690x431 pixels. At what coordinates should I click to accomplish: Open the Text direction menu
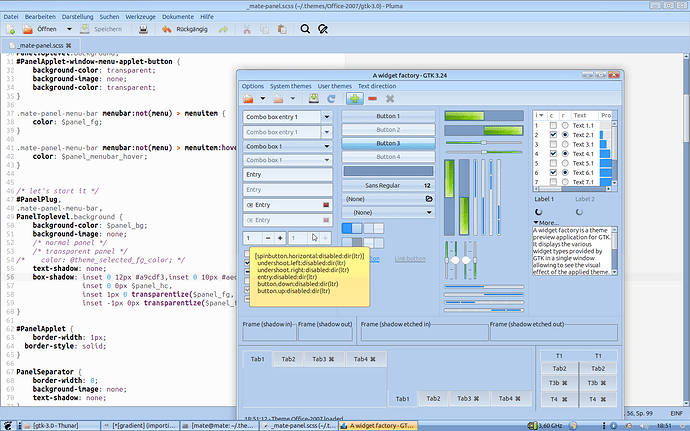(377, 86)
